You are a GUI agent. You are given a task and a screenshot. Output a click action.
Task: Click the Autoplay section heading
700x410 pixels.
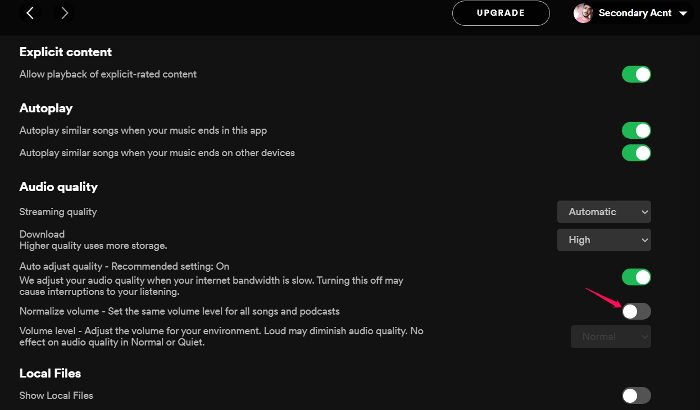(46, 108)
